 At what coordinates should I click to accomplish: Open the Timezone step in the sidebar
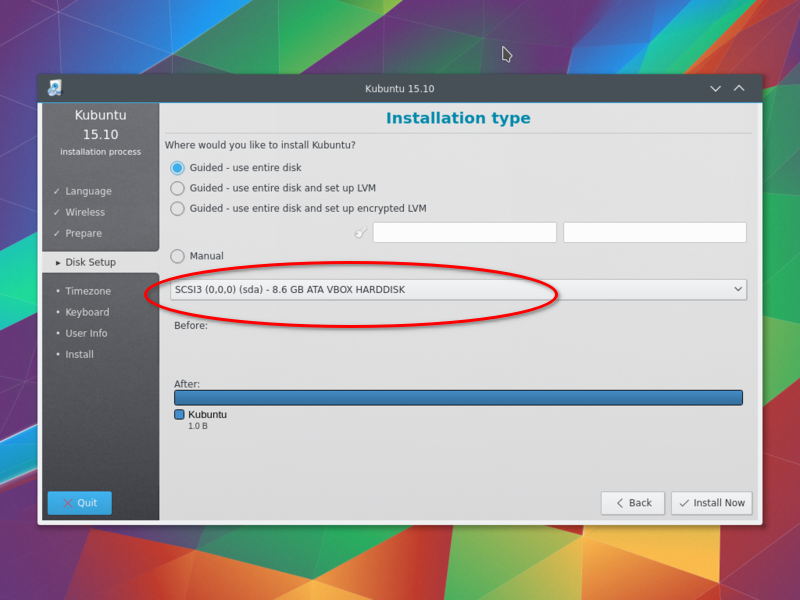pos(88,291)
